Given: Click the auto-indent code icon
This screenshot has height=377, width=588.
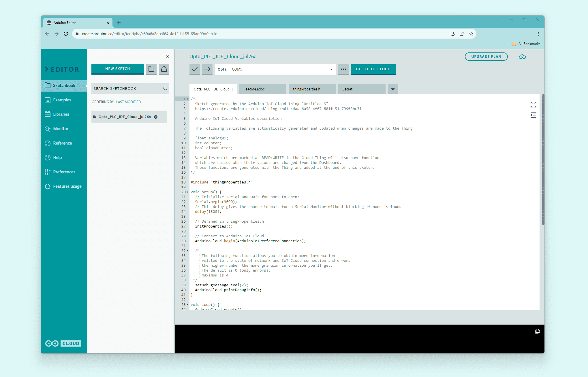Looking at the screenshot, I should [x=533, y=115].
